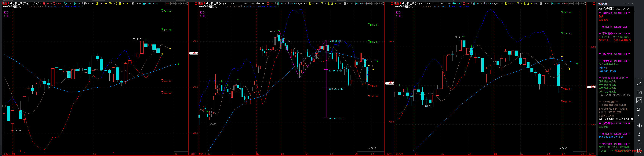Close the 电脑解盘 panel
The image size is (644, 156).
[x=632, y=4]
